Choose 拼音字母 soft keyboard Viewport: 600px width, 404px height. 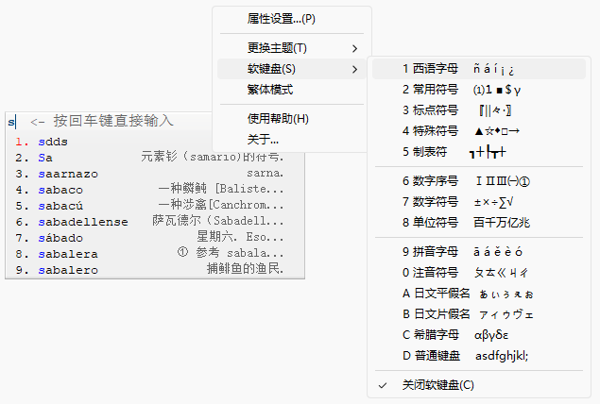pyautogui.click(x=430, y=251)
